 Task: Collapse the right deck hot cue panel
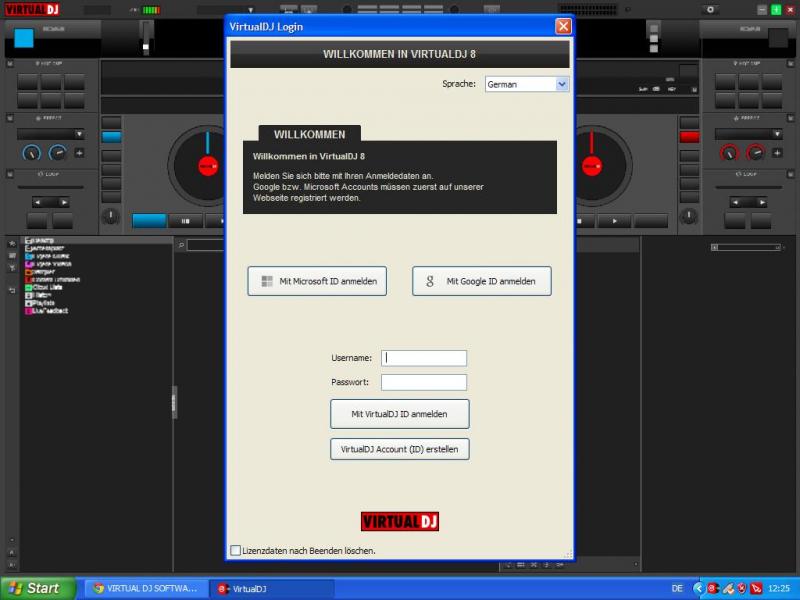[x=790, y=63]
